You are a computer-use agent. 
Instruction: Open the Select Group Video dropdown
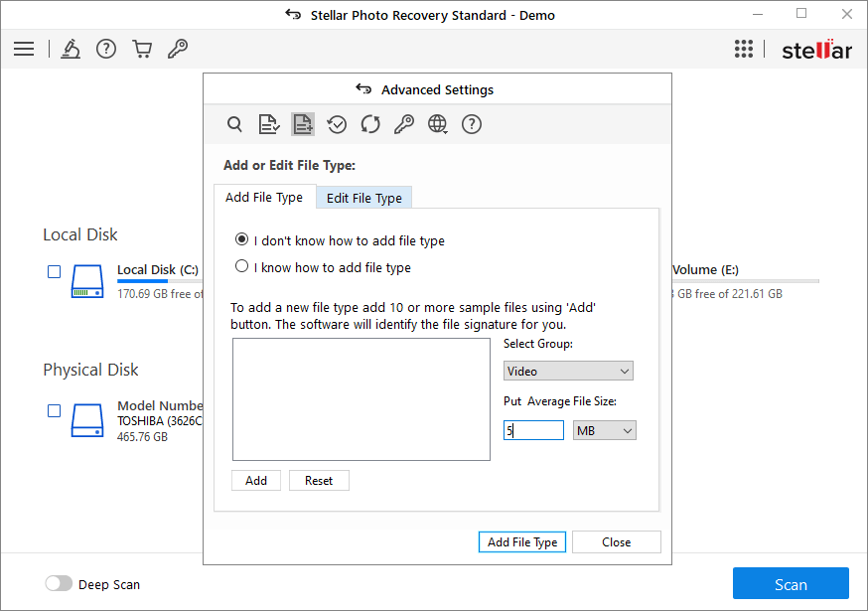pos(568,372)
